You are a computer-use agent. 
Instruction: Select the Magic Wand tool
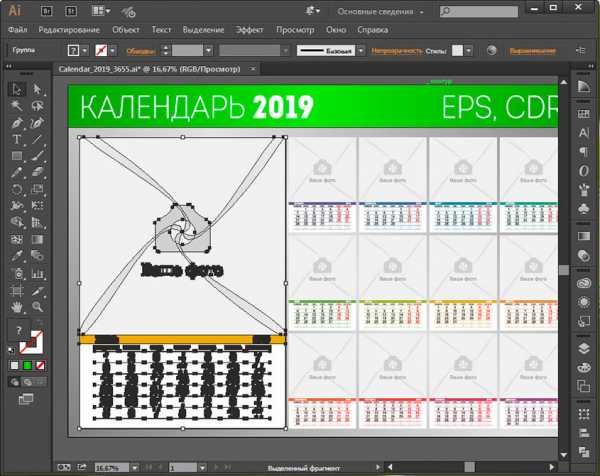coord(17,106)
